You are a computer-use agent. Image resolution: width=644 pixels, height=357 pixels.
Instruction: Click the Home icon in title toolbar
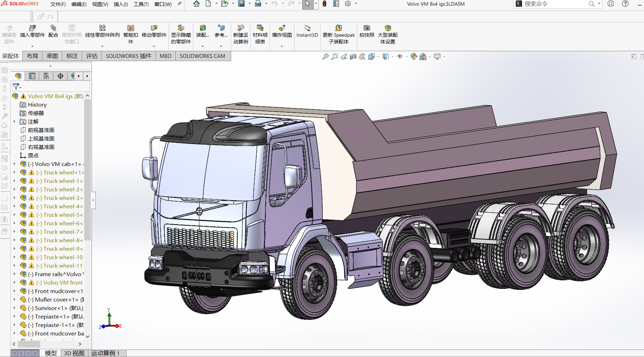pos(197,4)
